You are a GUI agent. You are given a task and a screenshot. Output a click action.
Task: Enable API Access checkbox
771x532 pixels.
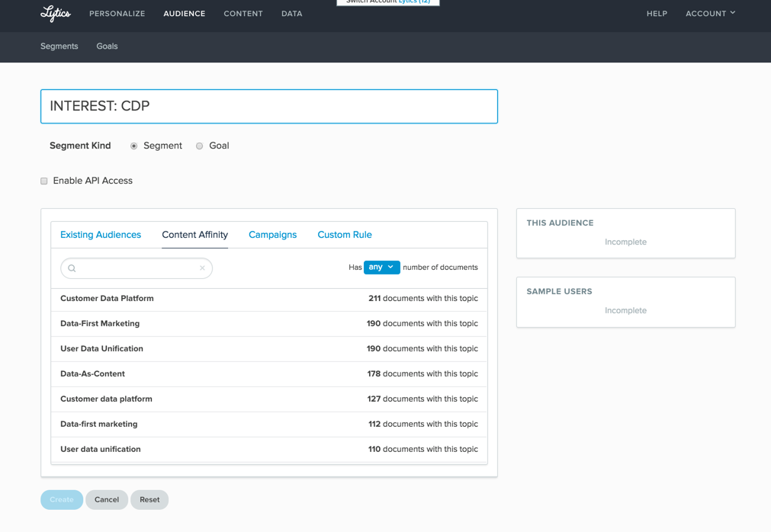[x=44, y=181]
